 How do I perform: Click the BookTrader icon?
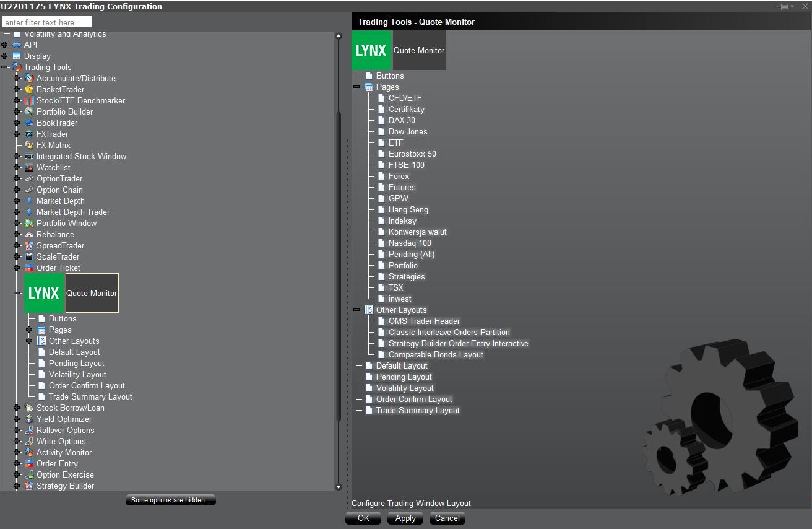point(28,123)
